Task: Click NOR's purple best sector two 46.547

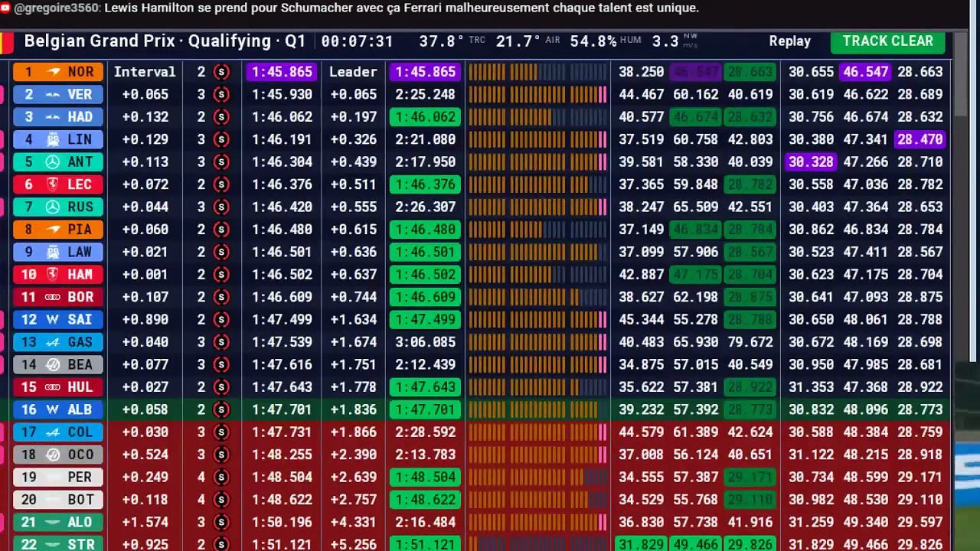Action: tap(865, 72)
